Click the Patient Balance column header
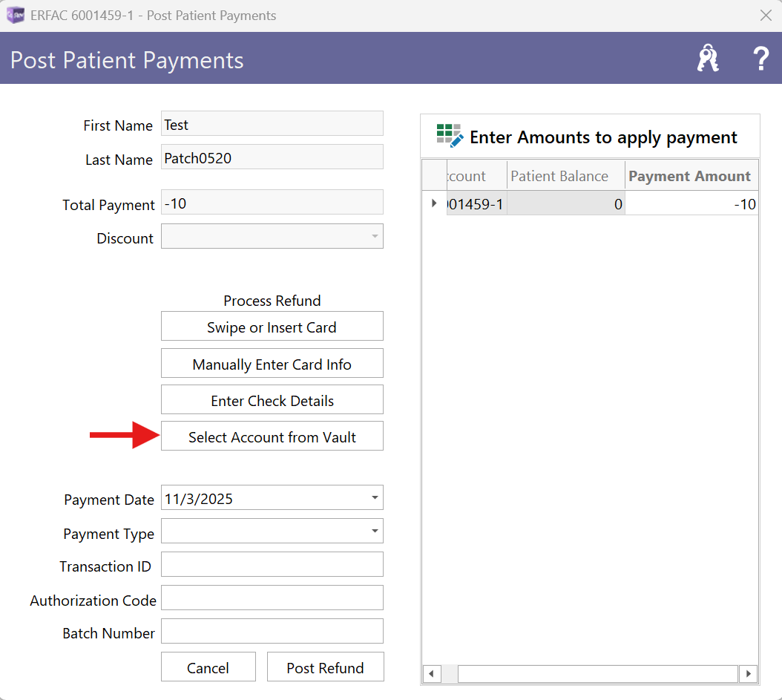Screen dimensions: 782x700 [x=559, y=176]
